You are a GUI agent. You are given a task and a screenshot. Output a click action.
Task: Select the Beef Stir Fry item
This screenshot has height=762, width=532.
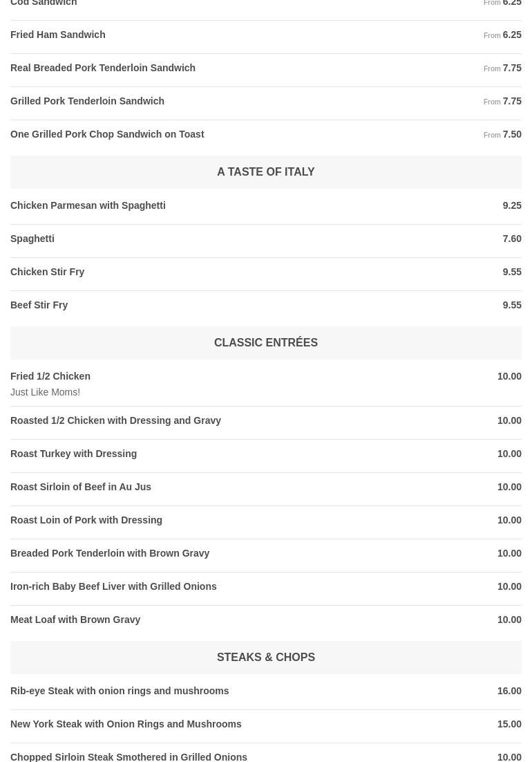click(39, 305)
